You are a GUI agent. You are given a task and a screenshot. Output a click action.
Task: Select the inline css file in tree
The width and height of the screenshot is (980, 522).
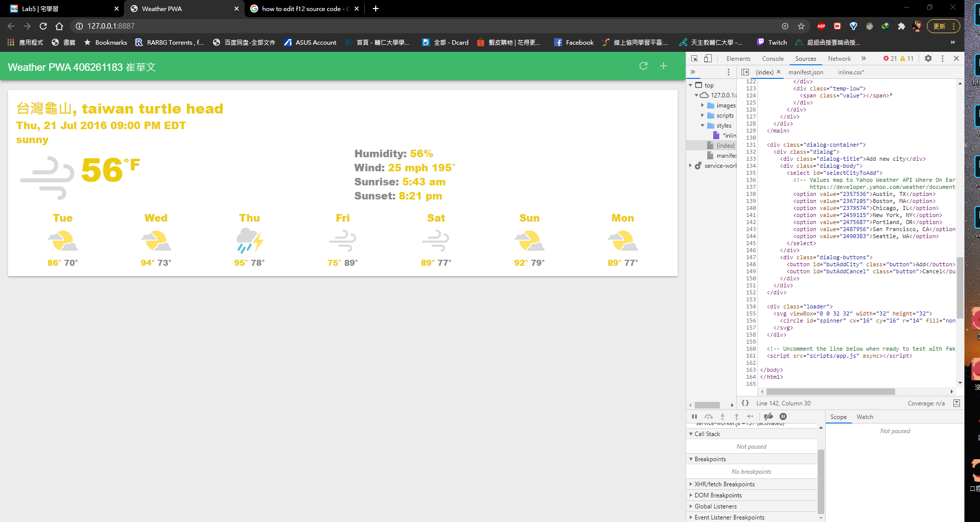click(724, 135)
